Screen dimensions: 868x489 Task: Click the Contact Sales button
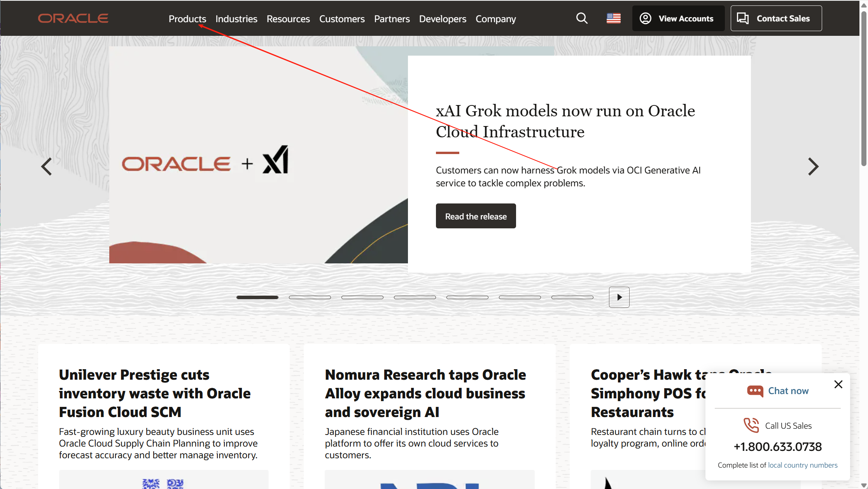click(x=776, y=18)
